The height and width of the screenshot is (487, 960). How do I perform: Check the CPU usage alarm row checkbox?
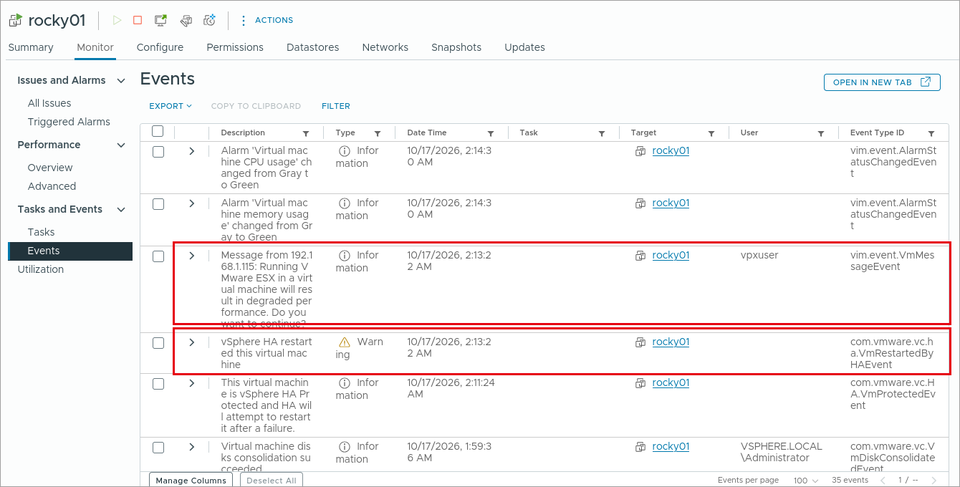tap(158, 151)
